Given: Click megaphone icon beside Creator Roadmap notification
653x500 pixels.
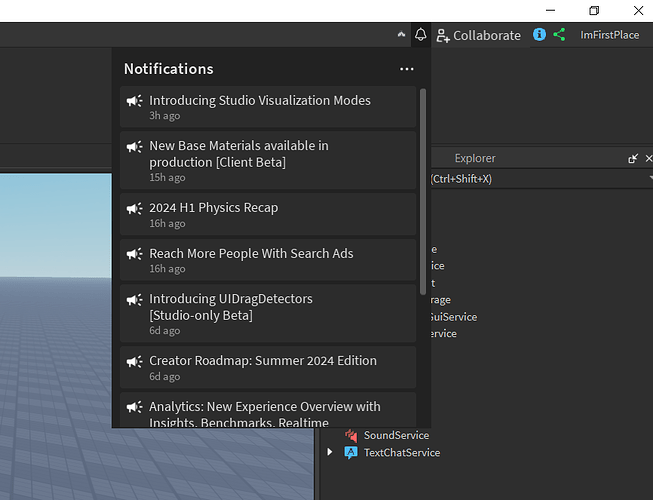Looking at the screenshot, I should pyautogui.click(x=135, y=361).
